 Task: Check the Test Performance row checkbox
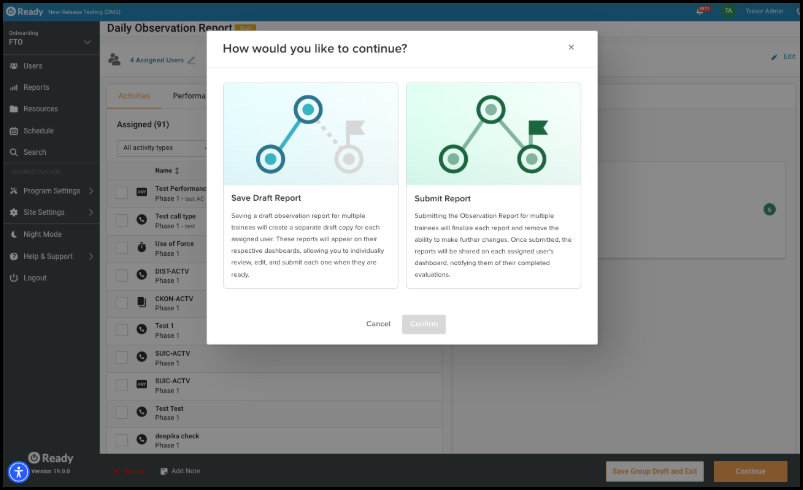(121, 193)
